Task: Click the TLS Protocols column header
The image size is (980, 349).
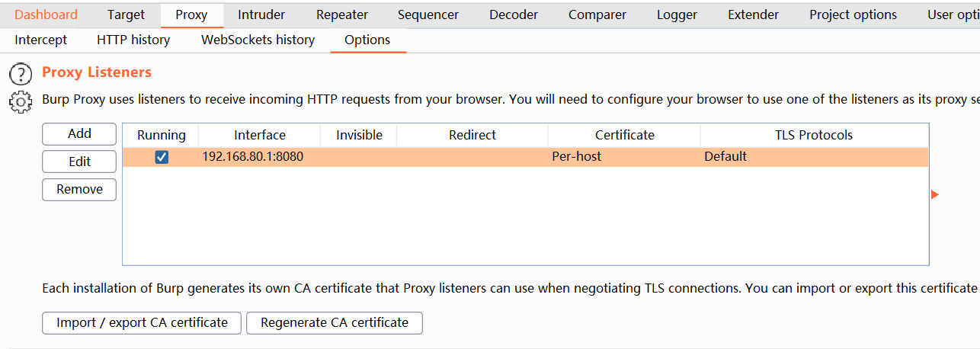Action: [x=814, y=135]
